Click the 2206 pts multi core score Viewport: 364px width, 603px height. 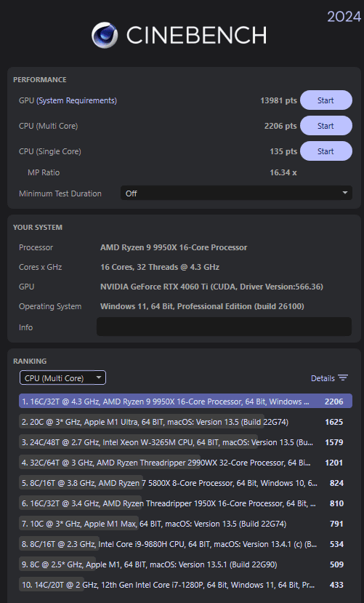click(x=280, y=126)
